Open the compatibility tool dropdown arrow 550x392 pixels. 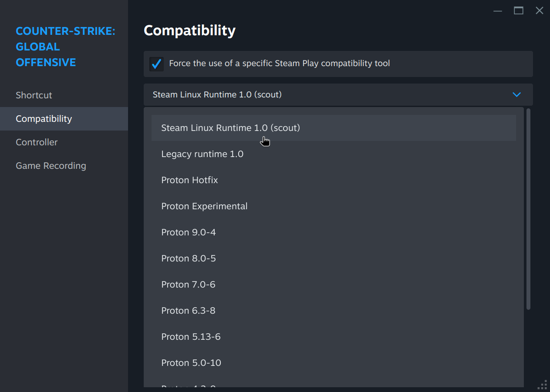click(x=517, y=94)
